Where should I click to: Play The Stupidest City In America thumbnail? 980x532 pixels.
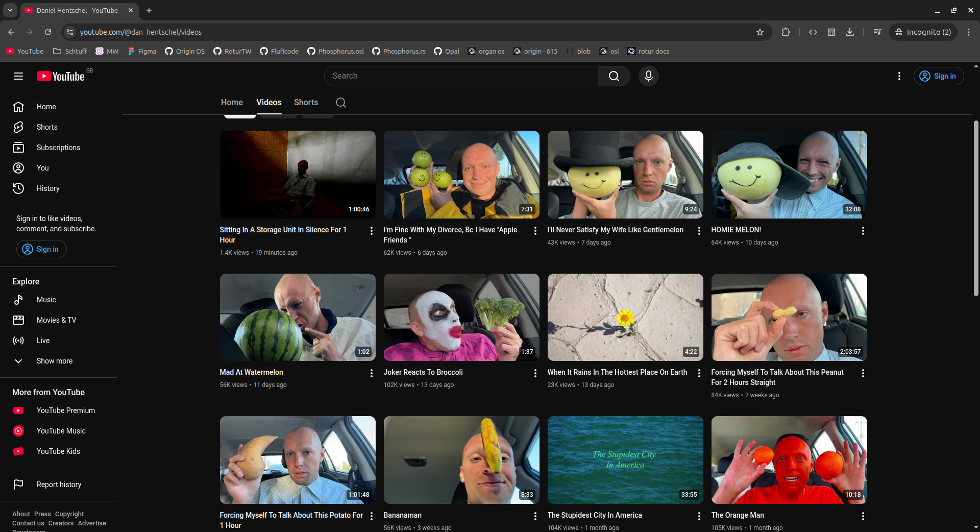point(625,460)
